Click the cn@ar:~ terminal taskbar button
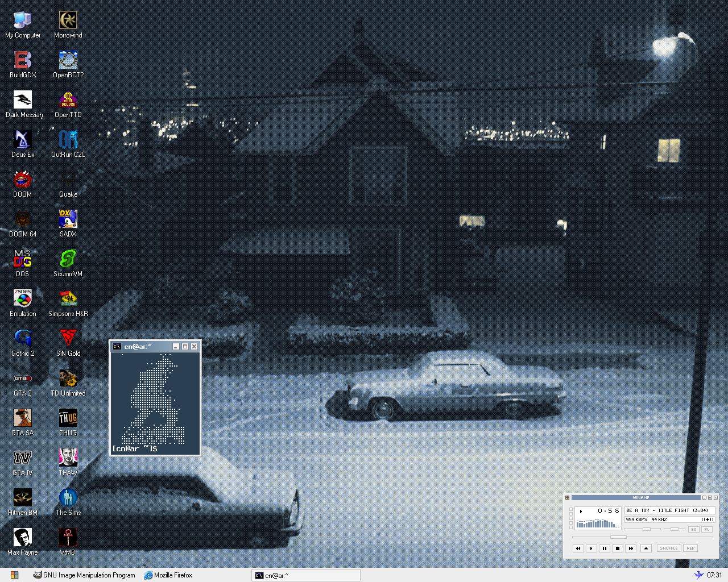Viewport: 728px width, 582px height. click(x=306, y=575)
